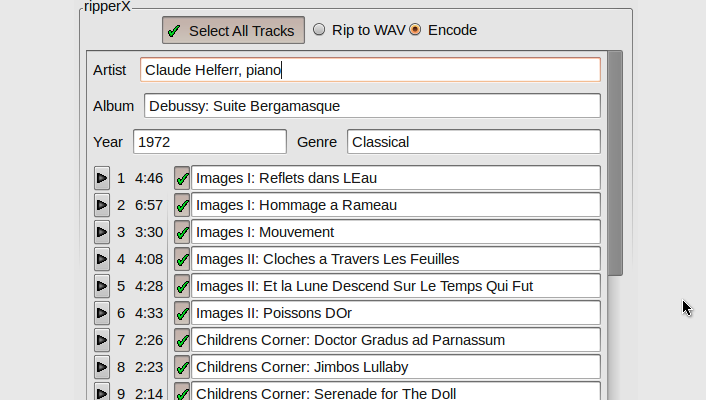706x400 pixels.
Task: Edit title Images I: Hommage a Rameau
Action: pos(396,205)
